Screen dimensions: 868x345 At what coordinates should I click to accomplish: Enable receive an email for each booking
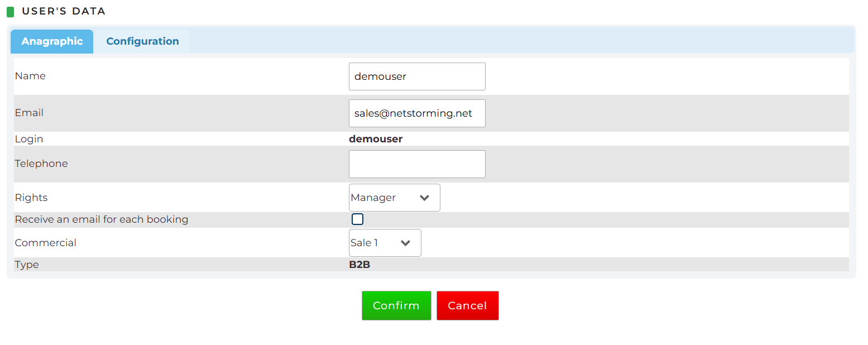[357, 219]
